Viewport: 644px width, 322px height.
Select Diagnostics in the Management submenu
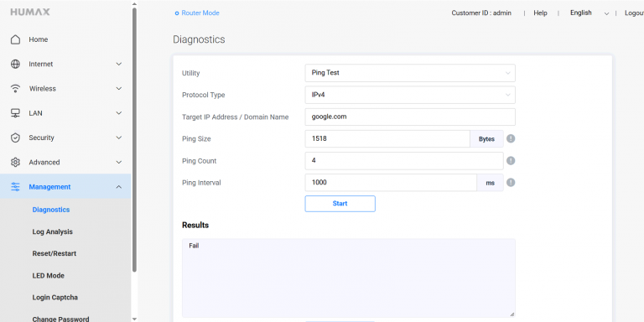(x=51, y=210)
